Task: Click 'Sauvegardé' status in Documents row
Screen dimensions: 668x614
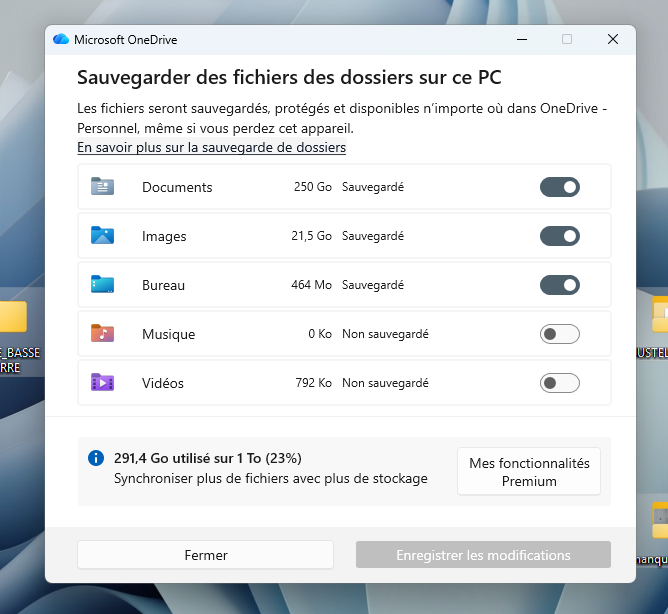Action: 373,187
